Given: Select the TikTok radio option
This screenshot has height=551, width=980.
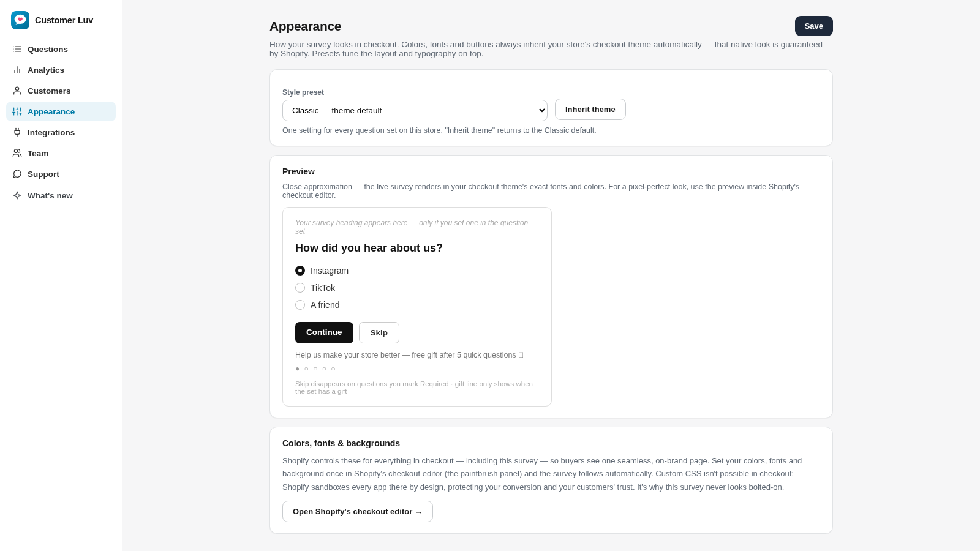Looking at the screenshot, I should click(300, 288).
